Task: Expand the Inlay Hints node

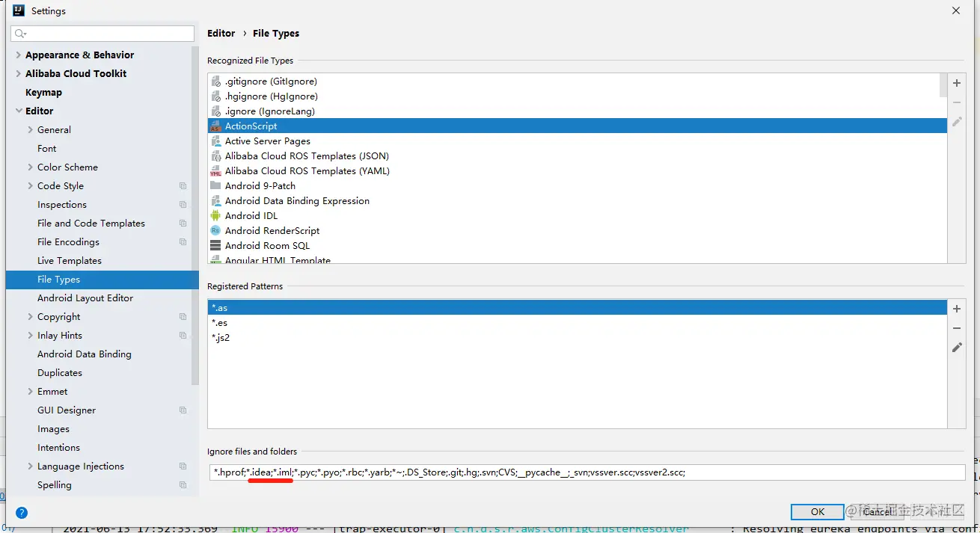Action: (30, 336)
